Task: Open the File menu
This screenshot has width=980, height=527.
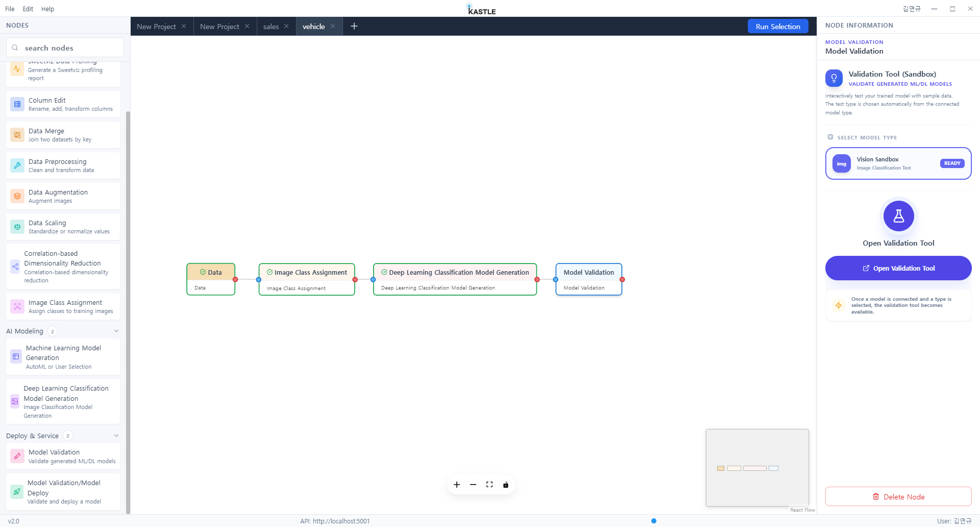Action: (x=10, y=9)
